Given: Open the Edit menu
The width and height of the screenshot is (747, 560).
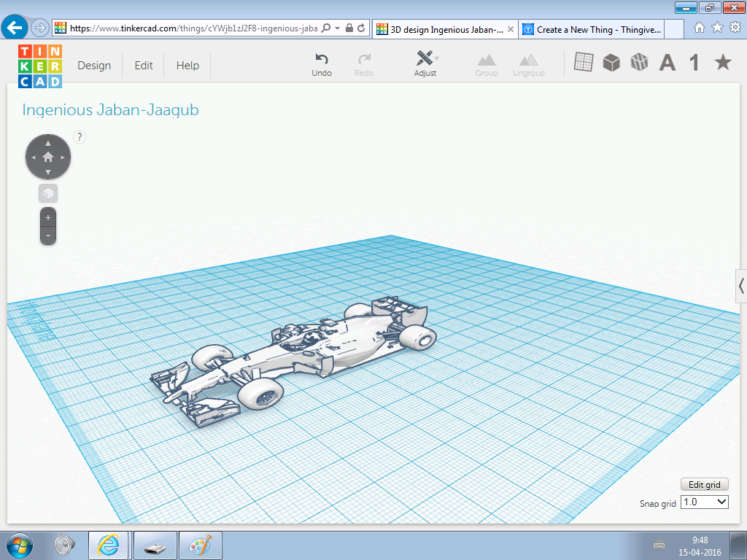Looking at the screenshot, I should click(x=144, y=65).
